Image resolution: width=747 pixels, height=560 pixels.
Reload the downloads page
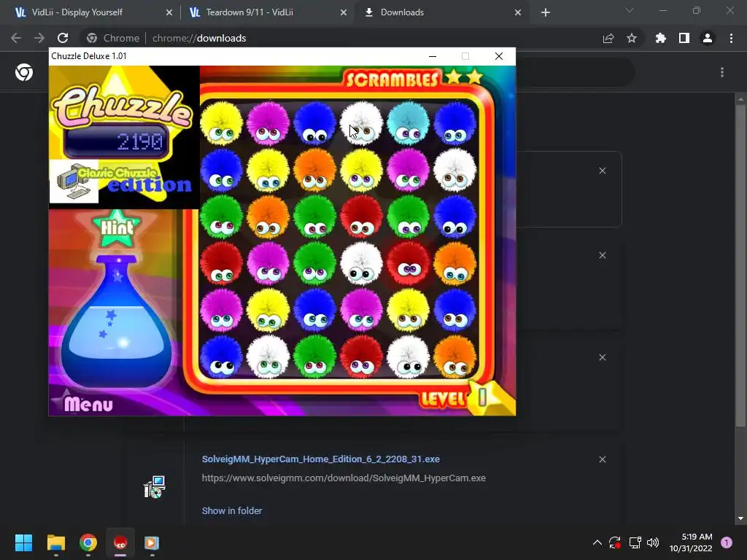point(63,38)
